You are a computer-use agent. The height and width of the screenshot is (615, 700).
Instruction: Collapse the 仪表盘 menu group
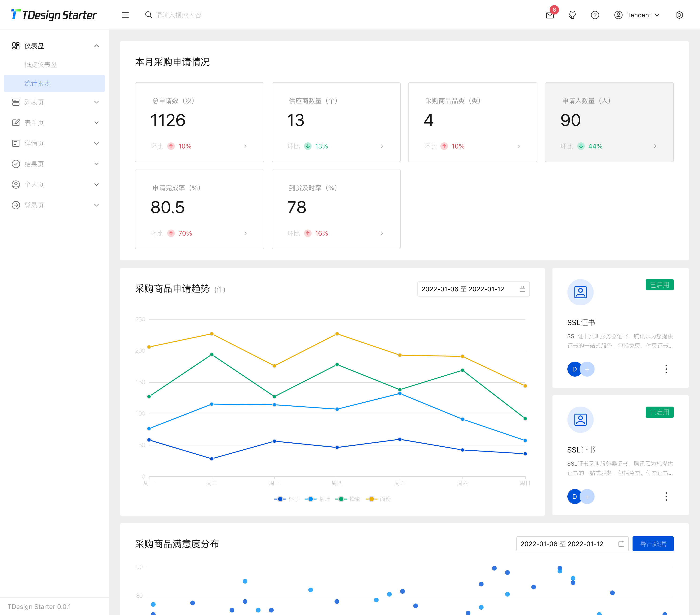click(x=54, y=46)
